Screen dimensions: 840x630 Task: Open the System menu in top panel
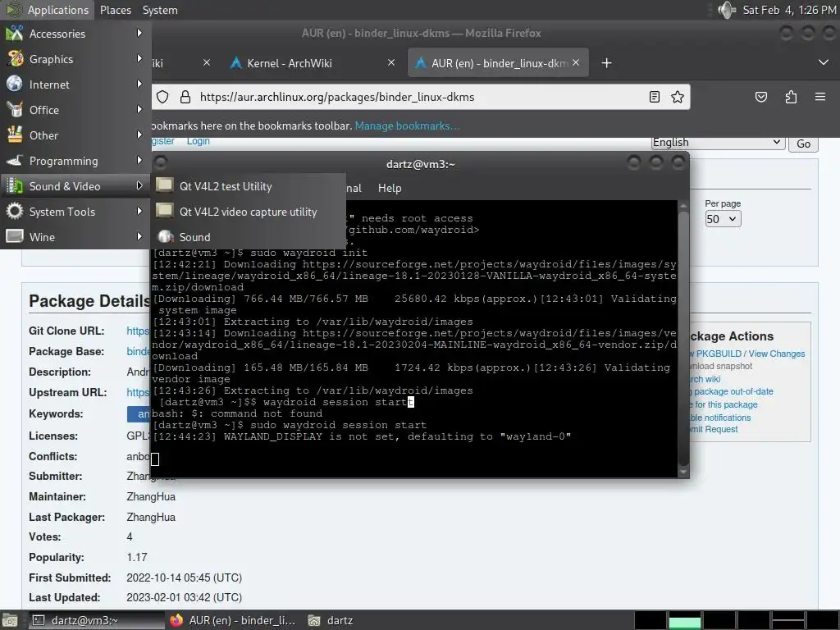160,10
